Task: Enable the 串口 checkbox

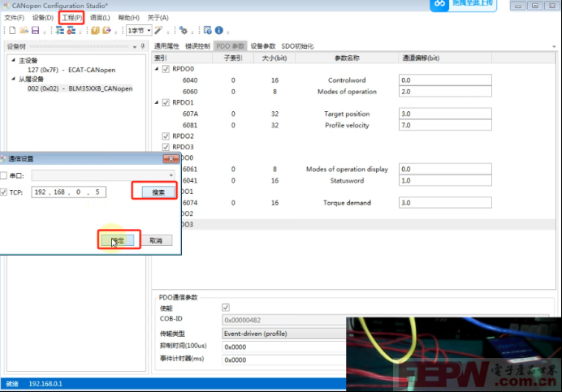Action: [3, 175]
